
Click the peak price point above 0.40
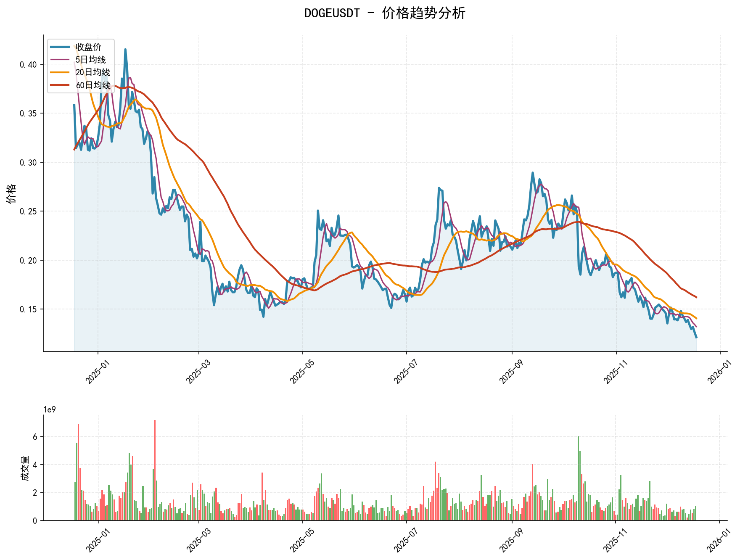[125, 50]
